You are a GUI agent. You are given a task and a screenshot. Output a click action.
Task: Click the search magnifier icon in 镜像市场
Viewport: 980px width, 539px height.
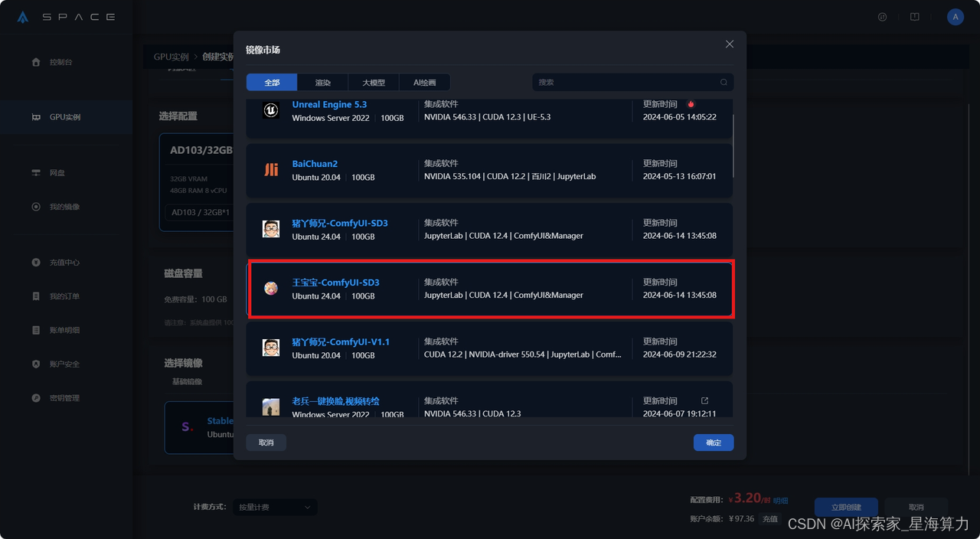(724, 82)
